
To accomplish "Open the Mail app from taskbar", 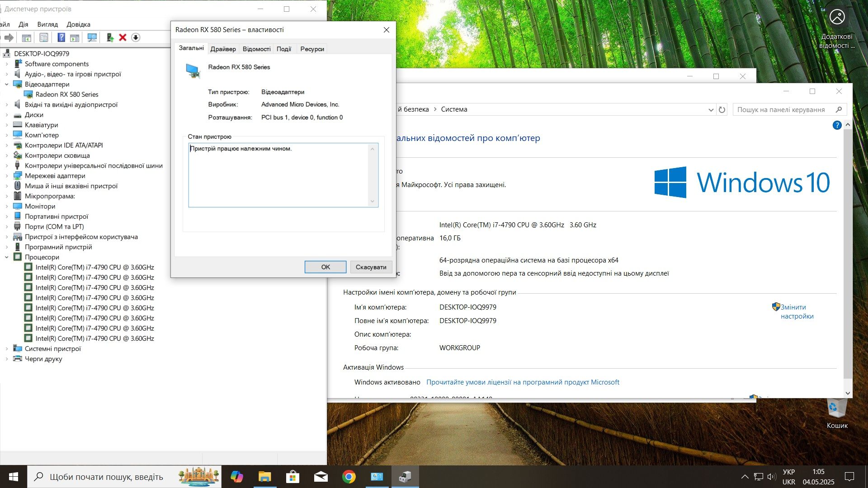I will 321,477.
